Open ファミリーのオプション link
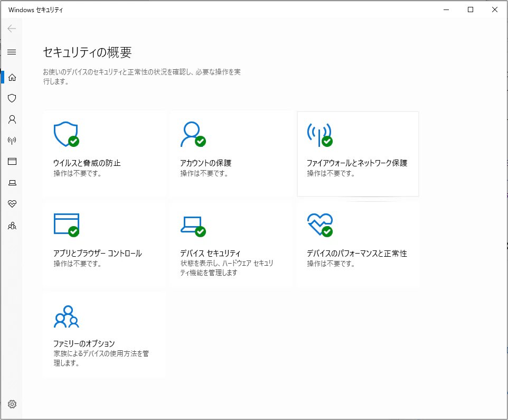The width and height of the screenshot is (508, 420). click(84, 343)
